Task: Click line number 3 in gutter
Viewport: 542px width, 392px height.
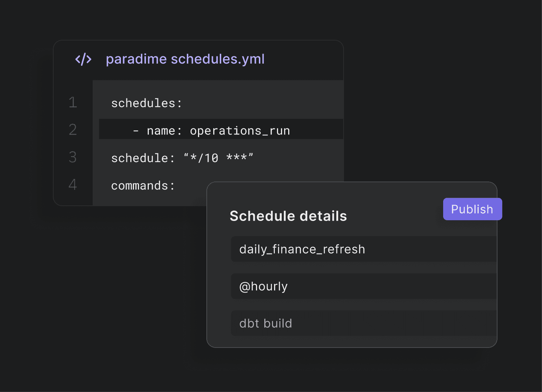Action: [73, 157]
